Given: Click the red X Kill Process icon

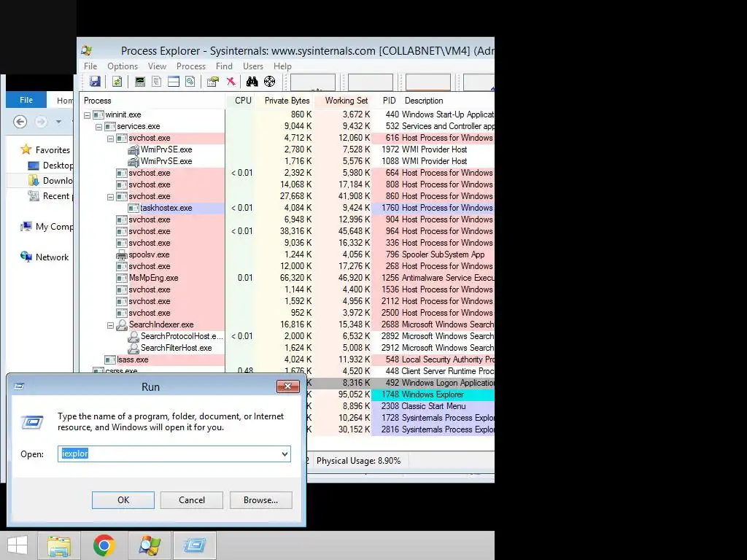Looking at the screenshot, I should click(231, 82).
